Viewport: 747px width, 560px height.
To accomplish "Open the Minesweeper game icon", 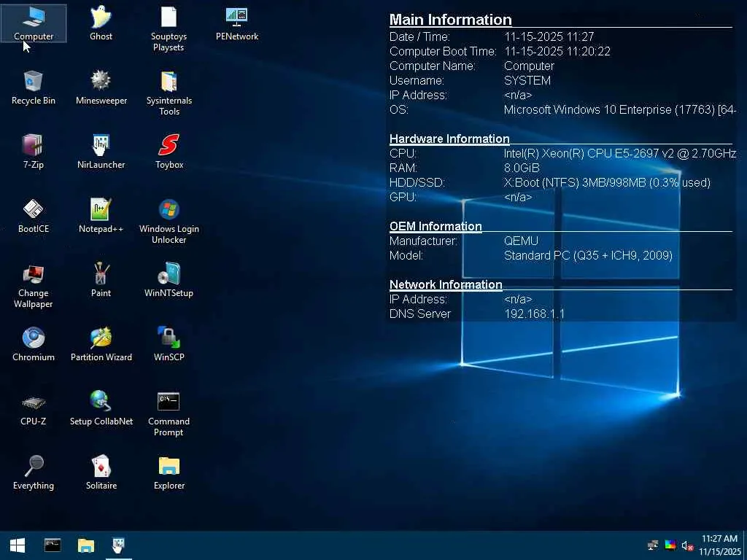I will tap(101, 87).
